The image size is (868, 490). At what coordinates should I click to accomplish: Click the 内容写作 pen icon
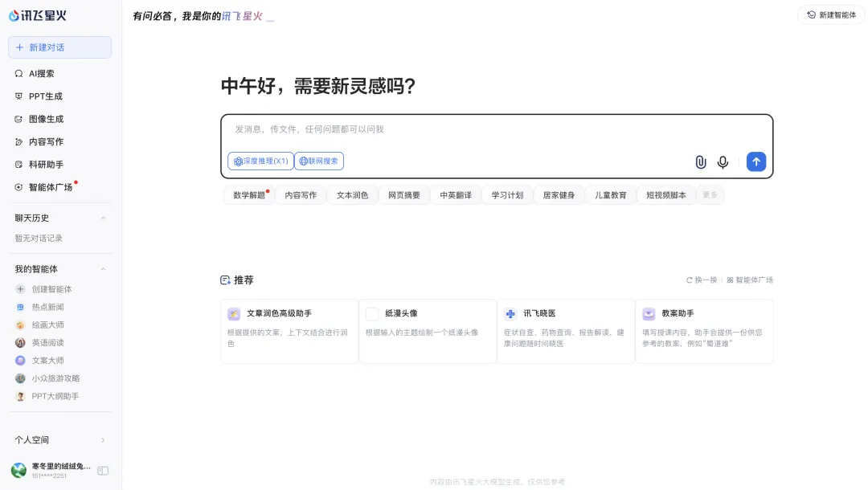18,141
